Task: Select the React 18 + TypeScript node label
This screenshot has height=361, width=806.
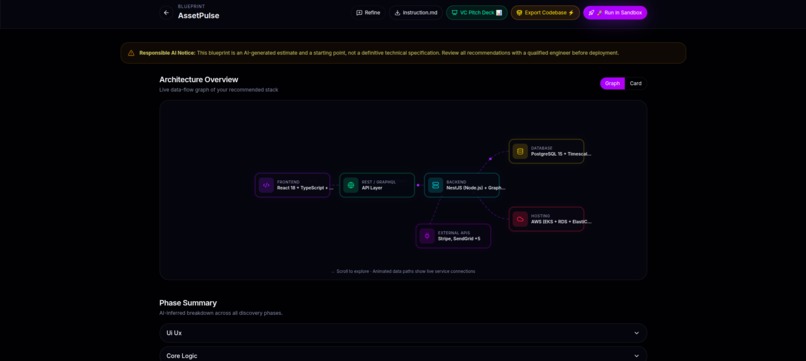Action: pos(305,188)
